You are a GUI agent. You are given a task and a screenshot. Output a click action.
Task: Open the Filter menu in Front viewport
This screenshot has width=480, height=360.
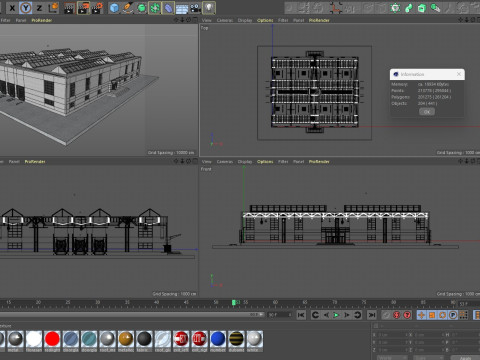coord(283,162)
